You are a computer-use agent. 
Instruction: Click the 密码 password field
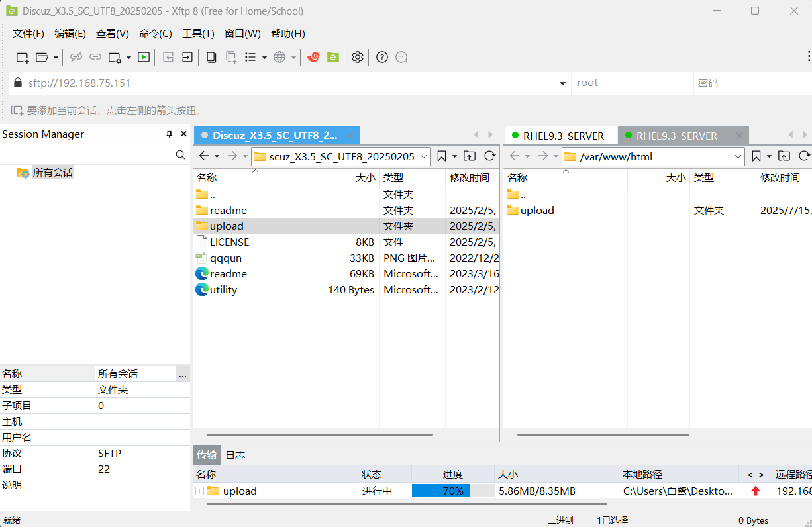tap(752, 83)
